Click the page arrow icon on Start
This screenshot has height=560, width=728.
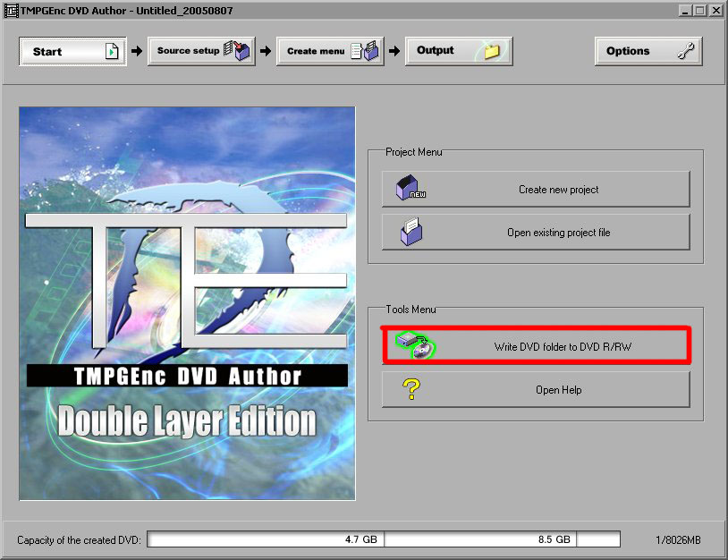tap(112, 51)
